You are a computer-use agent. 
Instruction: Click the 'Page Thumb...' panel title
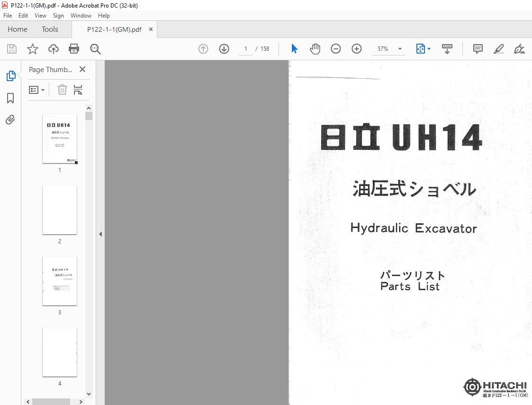[x=50, y=70]
